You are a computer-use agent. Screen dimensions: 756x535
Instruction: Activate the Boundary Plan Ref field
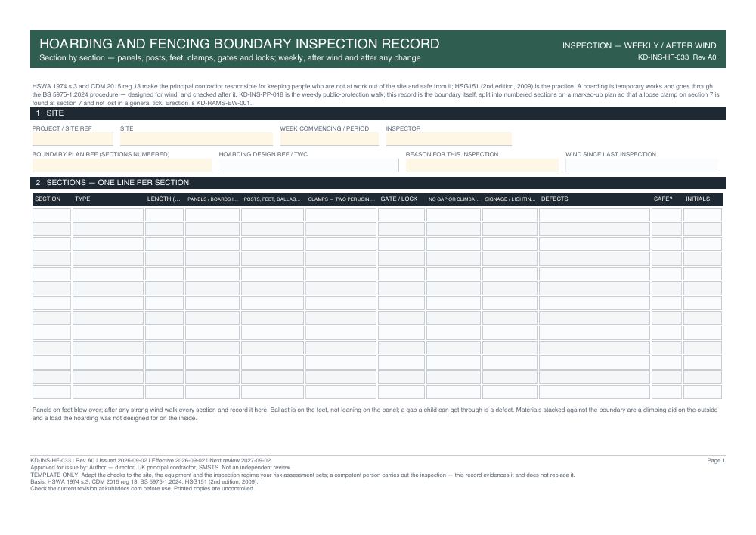coord(122,165)
